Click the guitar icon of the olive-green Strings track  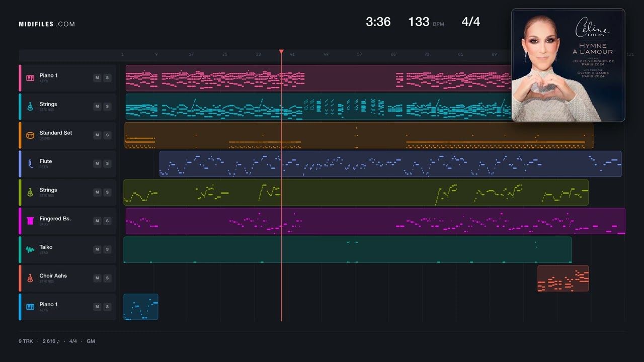[30, 193]
